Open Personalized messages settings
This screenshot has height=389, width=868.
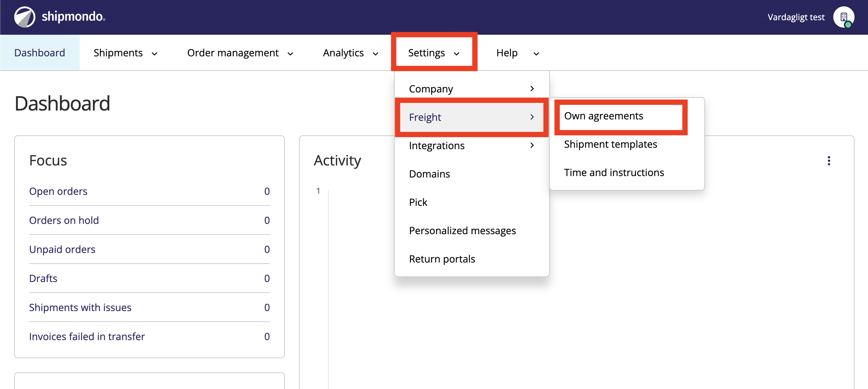(462, 231)
